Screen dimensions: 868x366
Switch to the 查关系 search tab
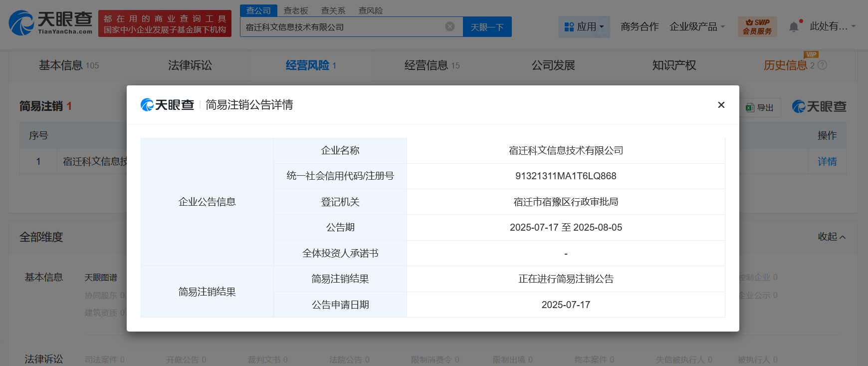pos(333,10)
